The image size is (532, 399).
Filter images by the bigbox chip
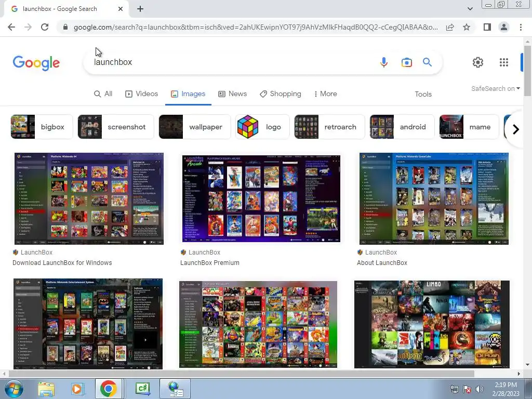click(x=42, y=127)
